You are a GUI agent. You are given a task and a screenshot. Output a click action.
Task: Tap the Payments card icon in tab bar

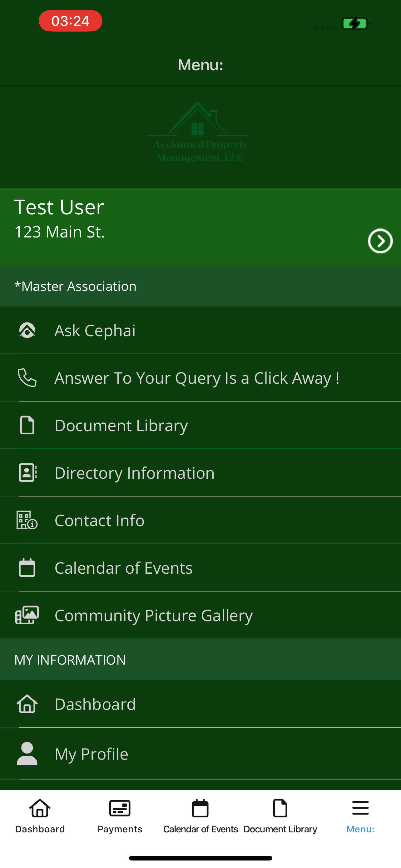(x=120, y=808)
